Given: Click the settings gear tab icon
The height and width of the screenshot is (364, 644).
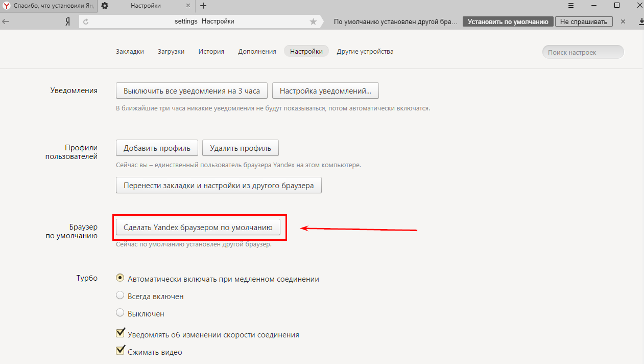Looking at the screenshot, I should tap(105, 6).
